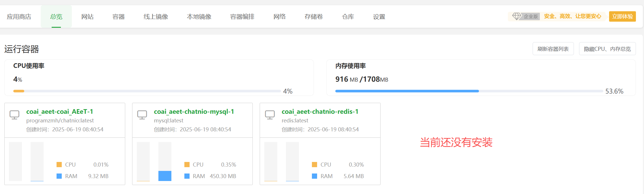
Task: Open container coai_aeet-coai_AEeT-1 link
Action: [60, 112]
